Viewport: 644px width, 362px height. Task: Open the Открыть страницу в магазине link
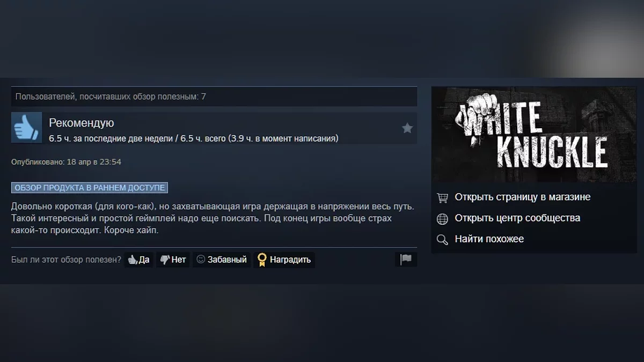click(x=523, y=197)
